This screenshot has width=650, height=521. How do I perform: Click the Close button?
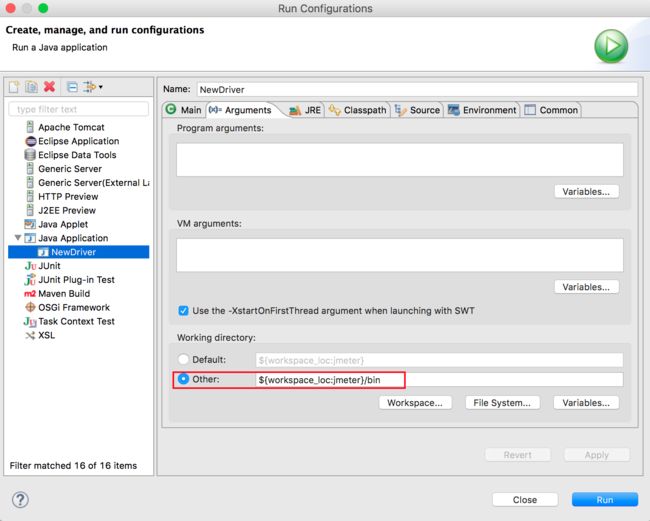pyautogui.click(x=525, y=499)
